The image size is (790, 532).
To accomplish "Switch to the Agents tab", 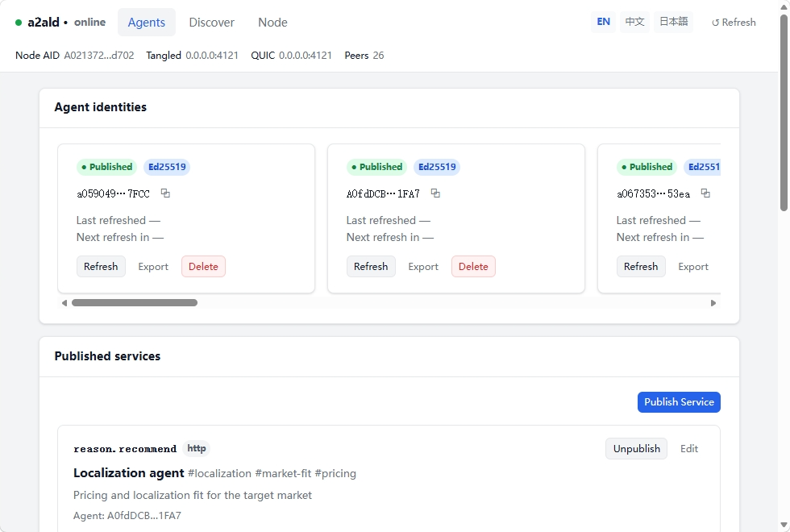I will (147, 23).
